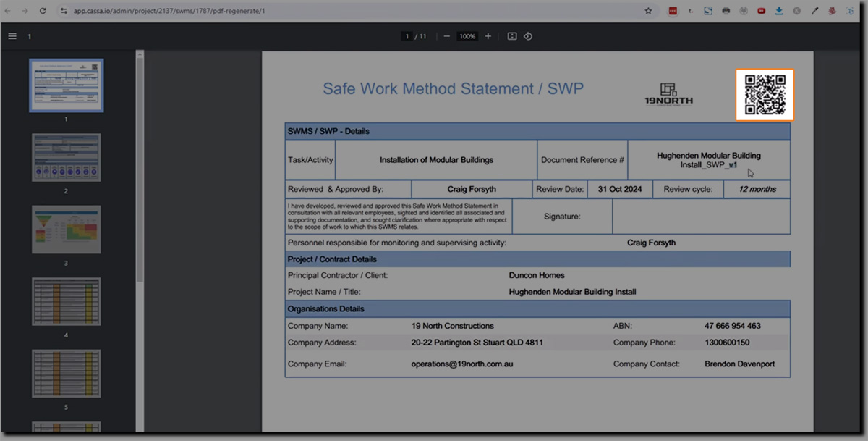Click the 100% zoom level field

click(467, 36)
